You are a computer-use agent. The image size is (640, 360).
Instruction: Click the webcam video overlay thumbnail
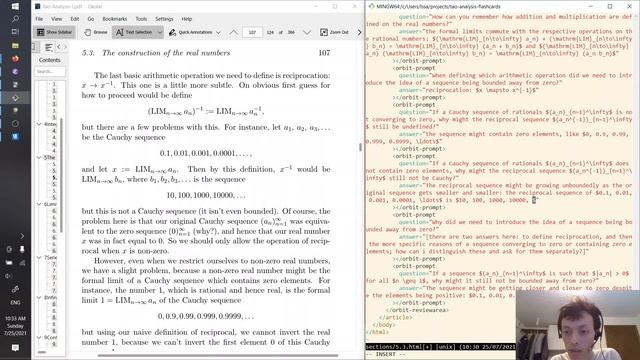pos(578,325)
